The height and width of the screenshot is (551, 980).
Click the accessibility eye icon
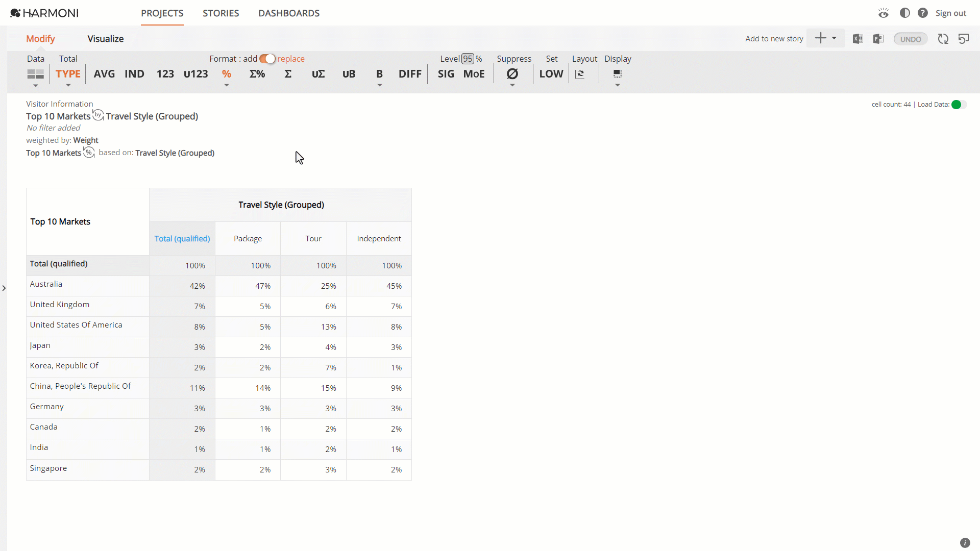tap(884, 13)
